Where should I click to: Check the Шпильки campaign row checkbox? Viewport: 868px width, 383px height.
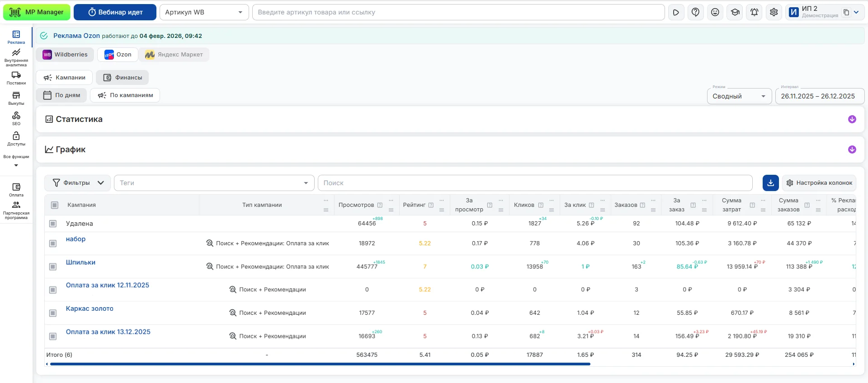pyautogui.click(x=53, y=267)
